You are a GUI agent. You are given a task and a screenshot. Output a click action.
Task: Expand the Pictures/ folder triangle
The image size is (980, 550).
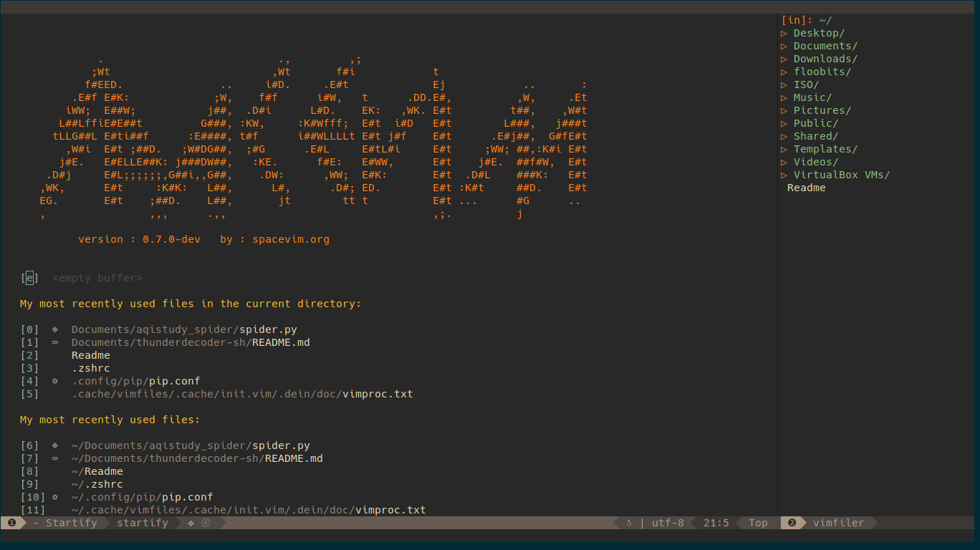(784, 110)
